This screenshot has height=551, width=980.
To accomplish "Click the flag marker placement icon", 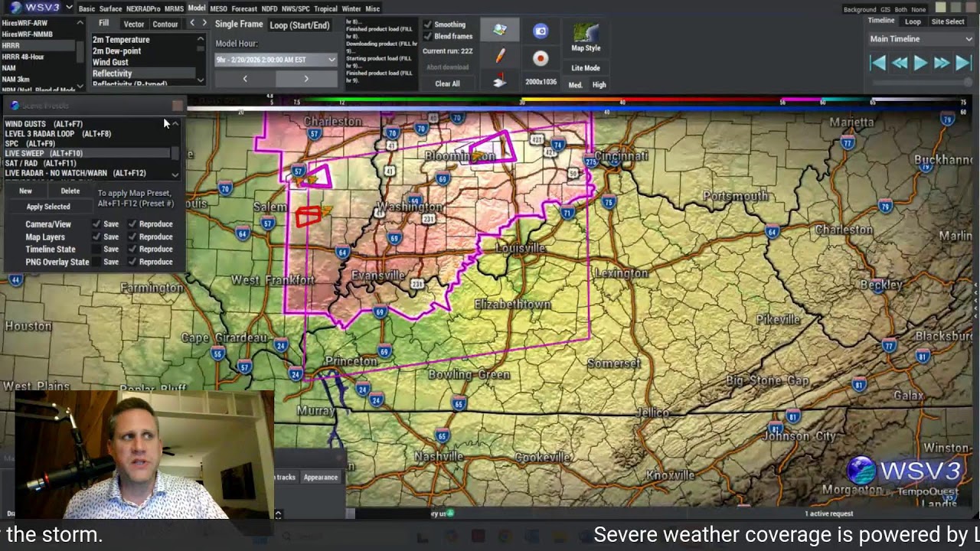I will pyautogui.click(x=500, y=81).
